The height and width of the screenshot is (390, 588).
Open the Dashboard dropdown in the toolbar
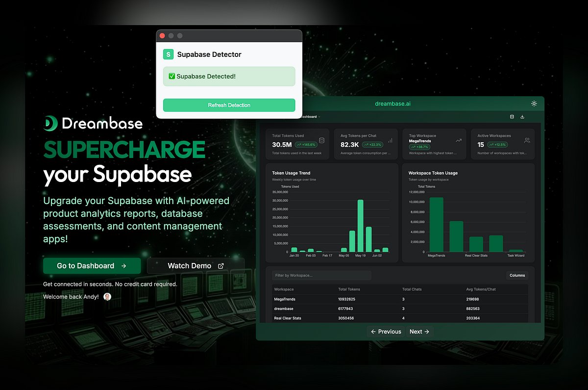click(310, 117)
